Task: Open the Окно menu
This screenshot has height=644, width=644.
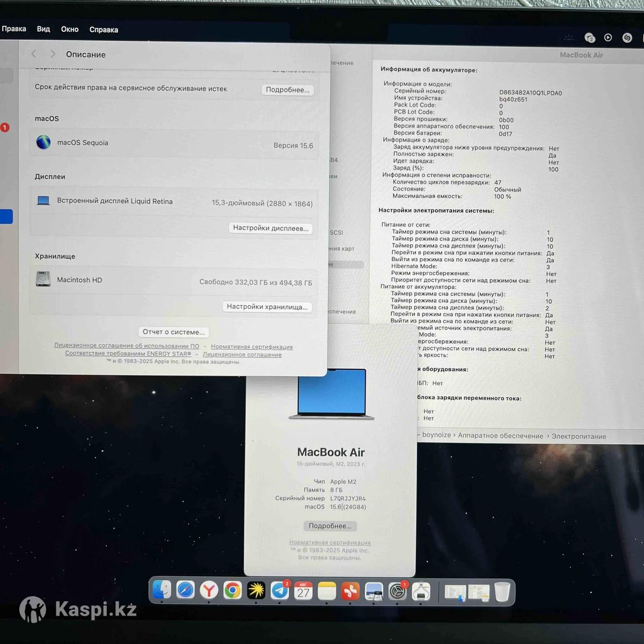Action: coord(70,29)
